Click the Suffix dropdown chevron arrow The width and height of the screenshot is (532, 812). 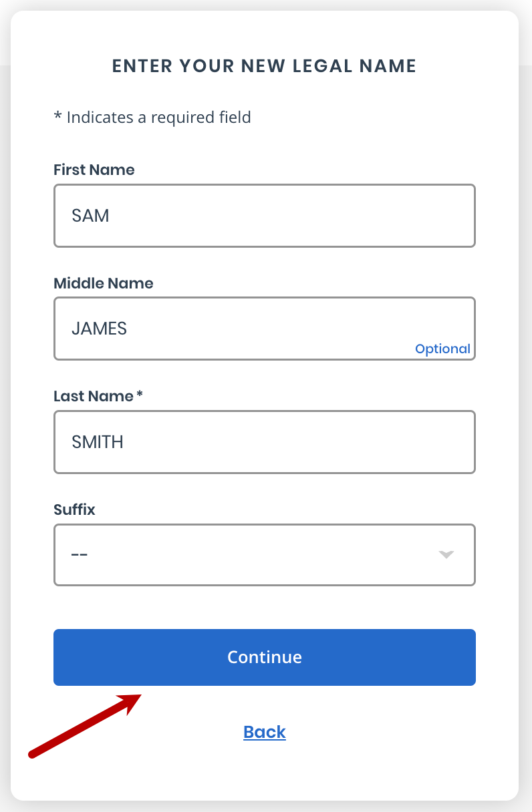click(x=446, y=555)
